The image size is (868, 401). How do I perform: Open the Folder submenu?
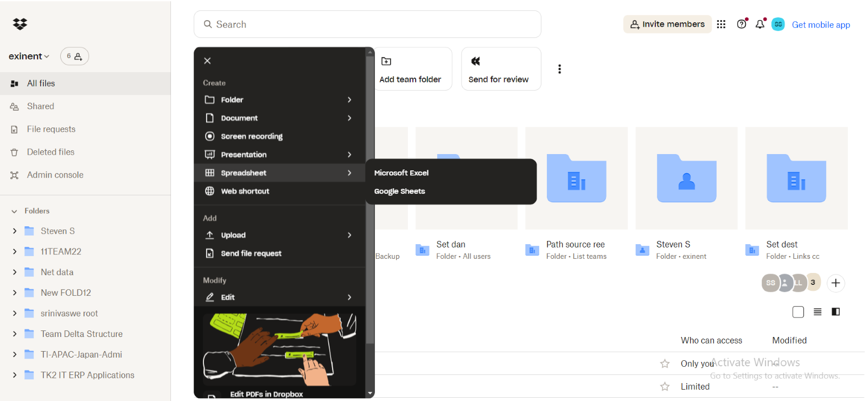point(279,100)
